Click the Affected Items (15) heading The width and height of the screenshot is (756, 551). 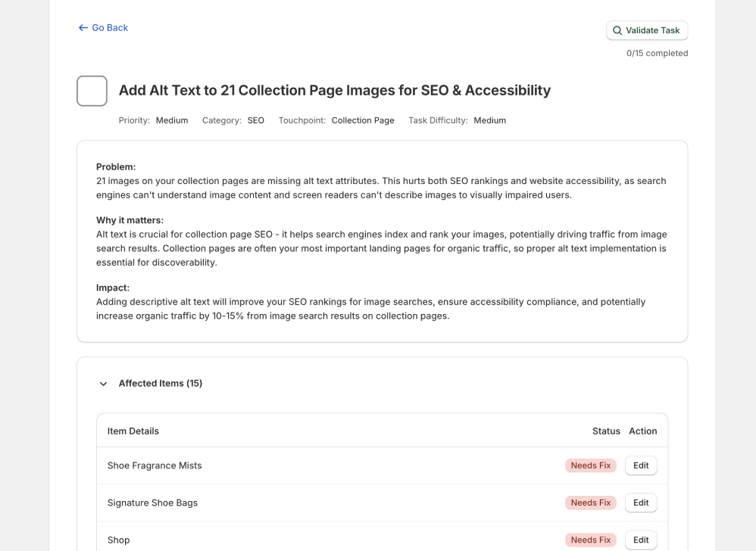tap(161, 384)
